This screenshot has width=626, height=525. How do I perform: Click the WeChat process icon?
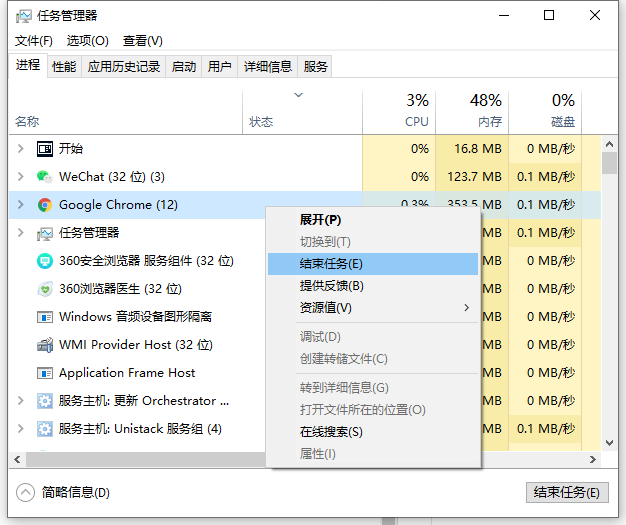(x=44, y=177)
